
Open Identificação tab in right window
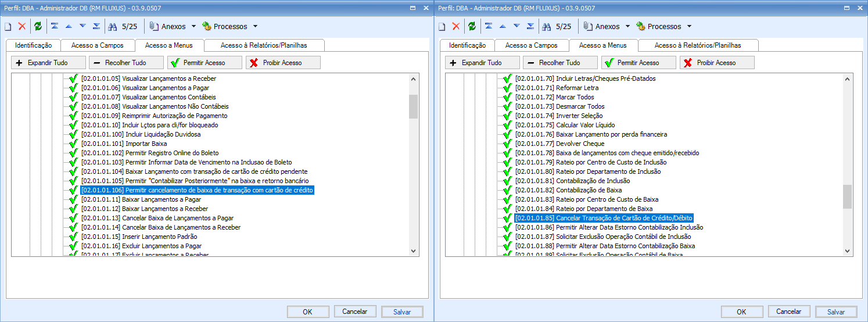(x=467, y=45)
